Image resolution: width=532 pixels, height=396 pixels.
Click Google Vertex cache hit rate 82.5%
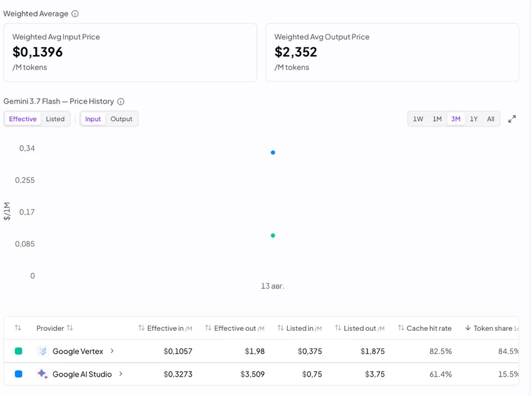coord(441,351)
